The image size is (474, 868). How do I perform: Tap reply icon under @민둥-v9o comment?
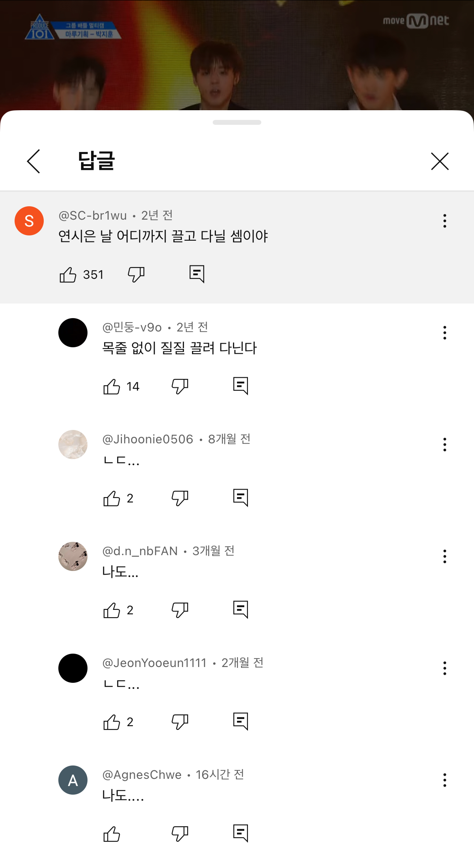point(241,386)
